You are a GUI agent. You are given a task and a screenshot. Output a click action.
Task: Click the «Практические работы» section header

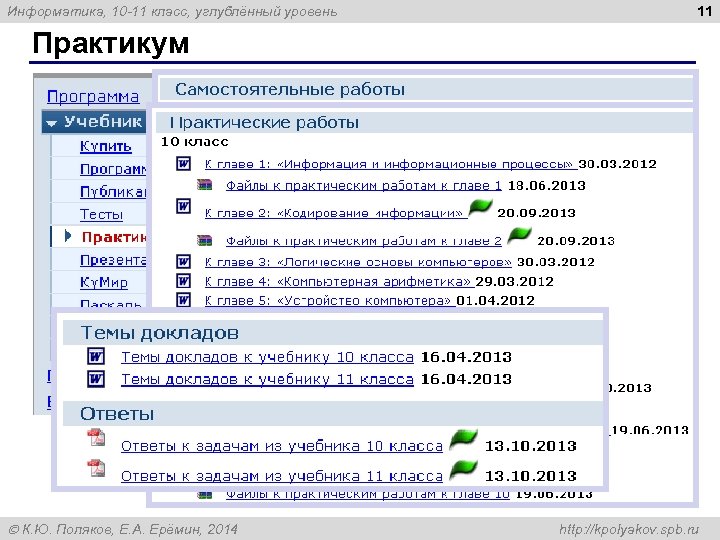point(423,123)
